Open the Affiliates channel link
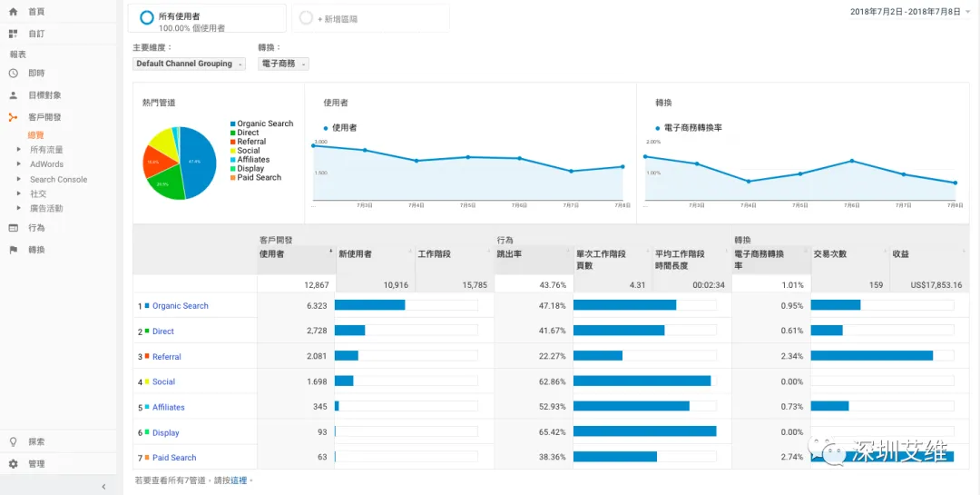980x495 pixels. (x=169, y=408)
